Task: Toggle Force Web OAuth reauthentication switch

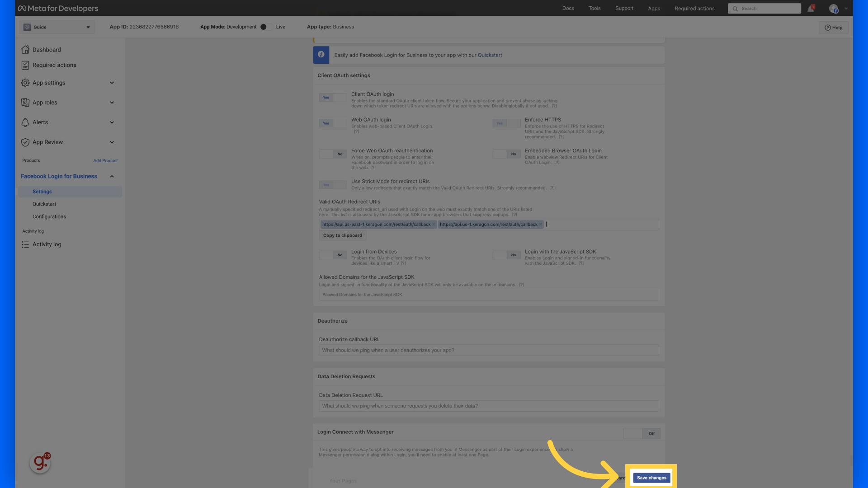Action: (x=333, y=154)
